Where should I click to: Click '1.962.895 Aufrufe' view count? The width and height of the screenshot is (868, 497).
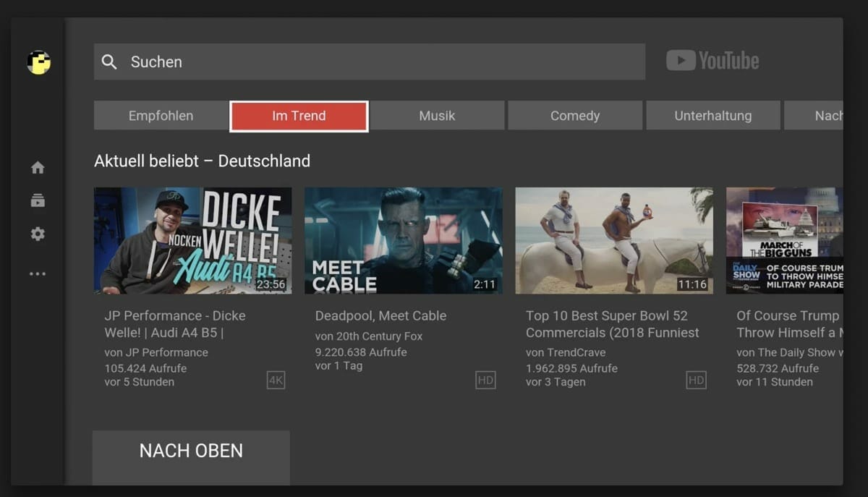571,368
